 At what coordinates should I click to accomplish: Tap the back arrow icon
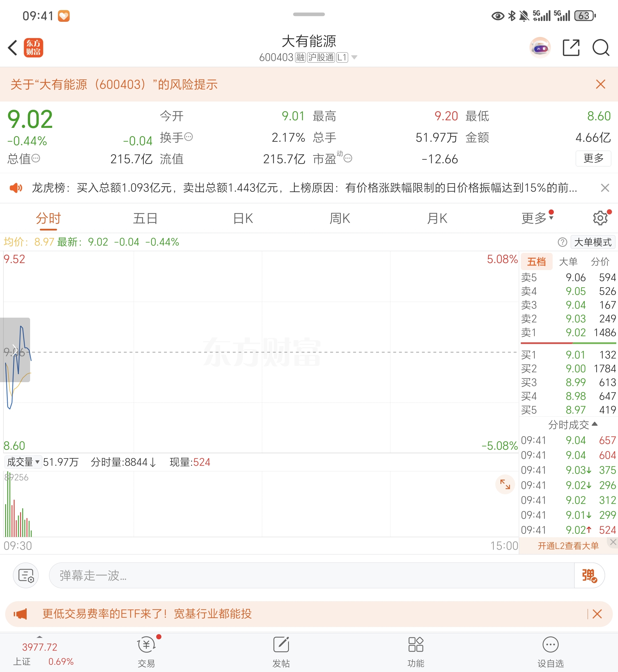click(x=13, y=48)
